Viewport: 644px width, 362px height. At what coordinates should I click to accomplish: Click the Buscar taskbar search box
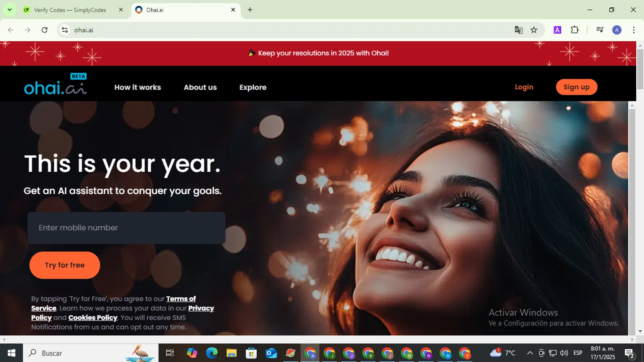coord(91,353)
